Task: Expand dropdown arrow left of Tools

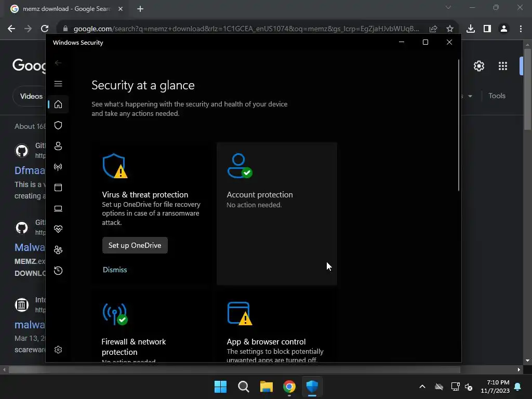Action: point(470,96)
